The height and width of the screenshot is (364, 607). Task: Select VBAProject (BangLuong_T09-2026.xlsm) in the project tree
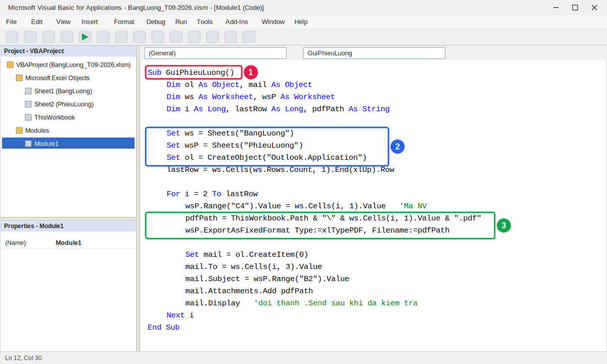point(73,65)
